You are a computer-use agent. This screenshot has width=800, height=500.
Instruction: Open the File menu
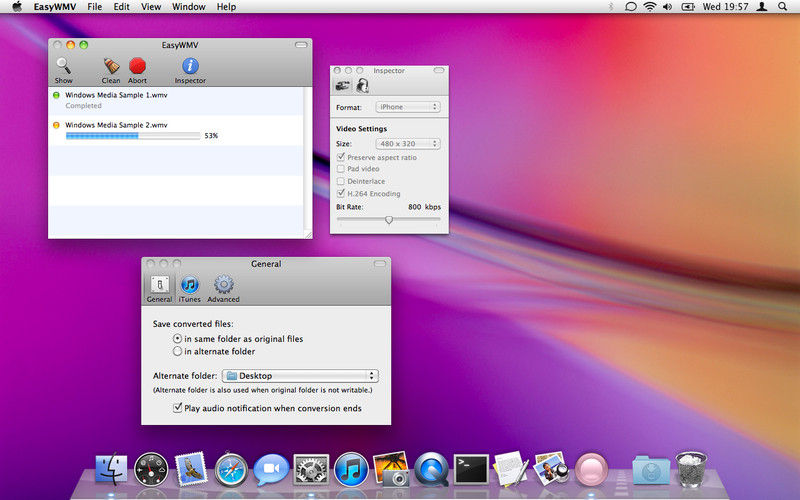click(94, 7)
